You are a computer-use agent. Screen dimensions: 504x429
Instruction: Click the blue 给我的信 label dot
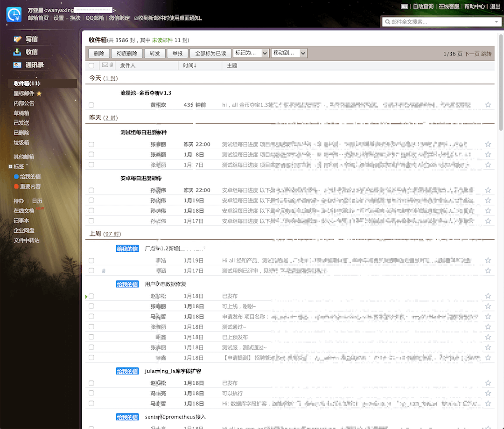click(x=16, y=177)
